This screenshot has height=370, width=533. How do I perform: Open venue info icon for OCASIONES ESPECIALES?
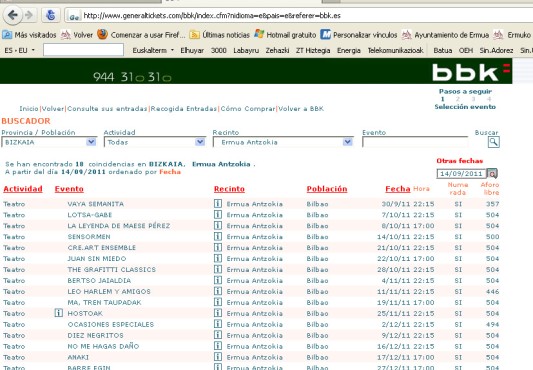tap(218, 324)
